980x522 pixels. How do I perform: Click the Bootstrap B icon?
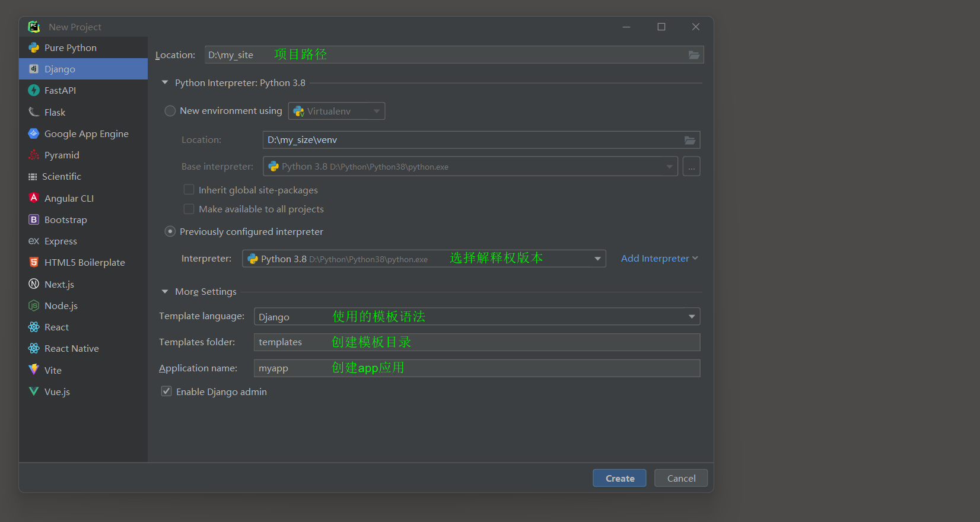tap(34, 219)
